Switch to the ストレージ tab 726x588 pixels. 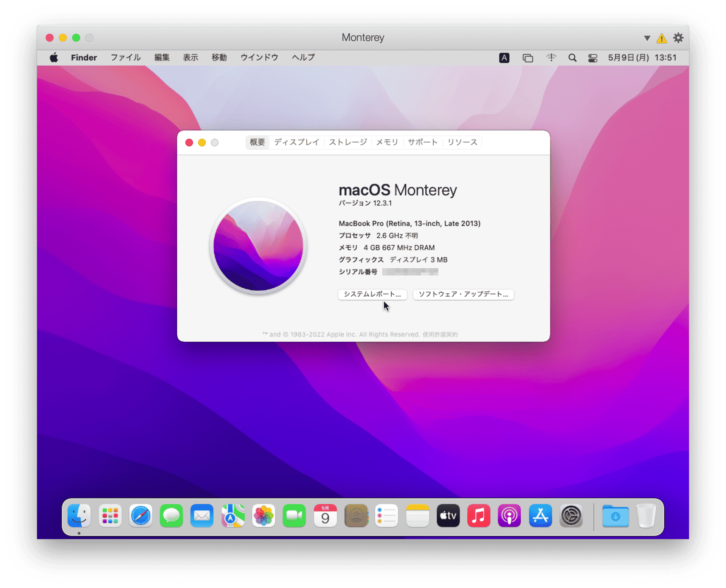coord(348,142)
